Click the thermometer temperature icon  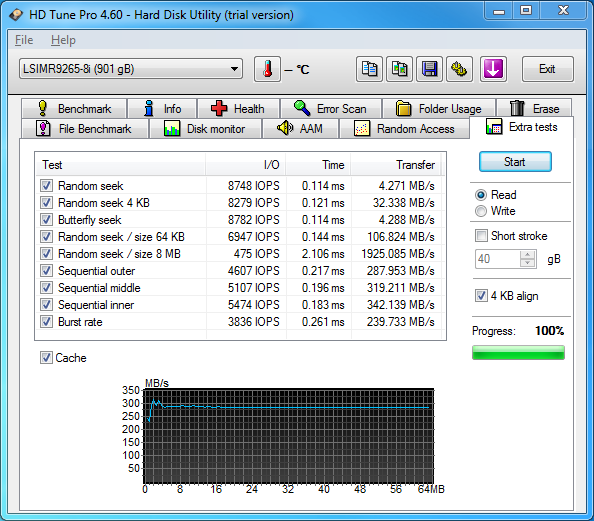[267, 69]
